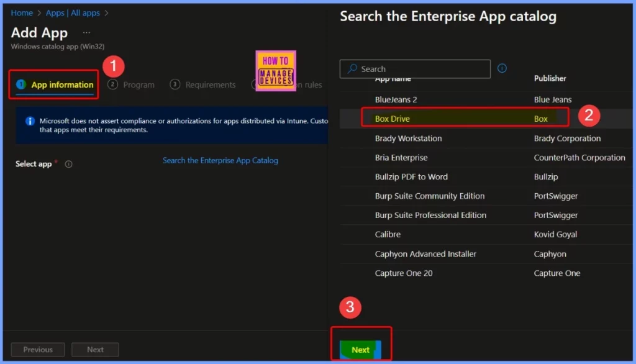Switch to the Program tab
The image size is (636, 364).
(x=131, y=84)
